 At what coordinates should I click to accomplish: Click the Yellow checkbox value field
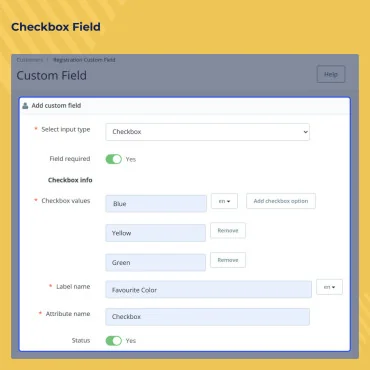[156, 233]
